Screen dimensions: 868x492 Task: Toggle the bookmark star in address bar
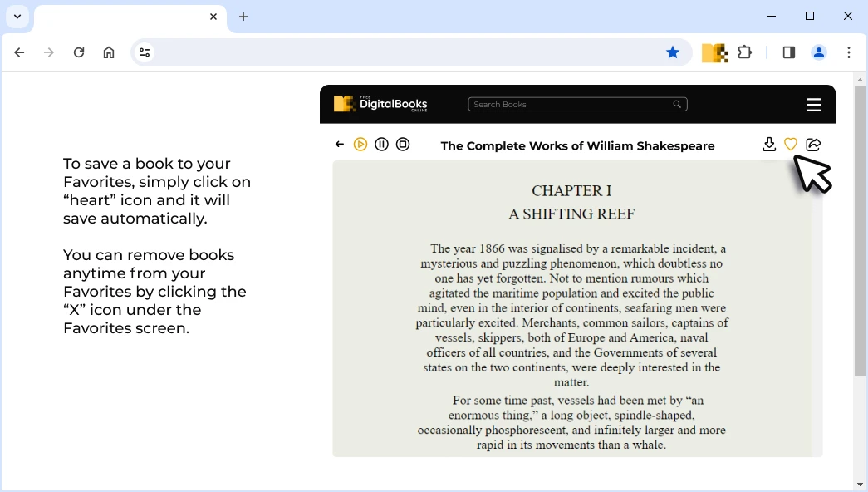pyautogui.click(x=673, y=52)
